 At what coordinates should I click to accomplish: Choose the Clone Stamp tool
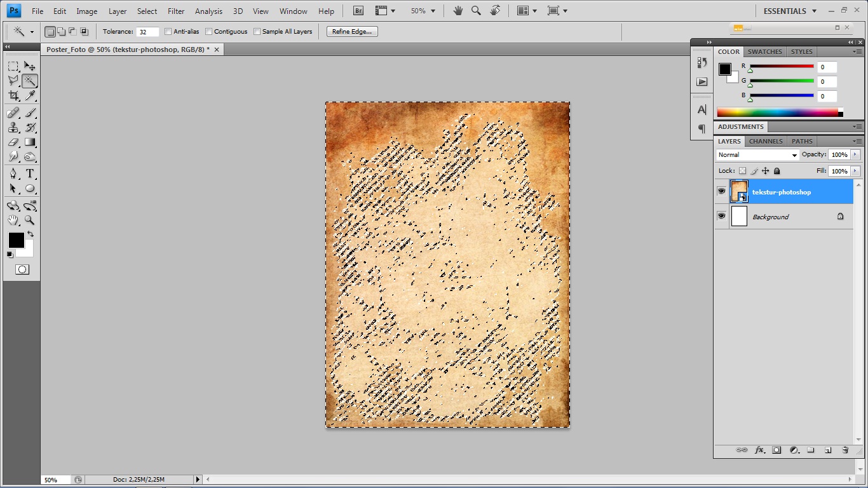(13, 128)
